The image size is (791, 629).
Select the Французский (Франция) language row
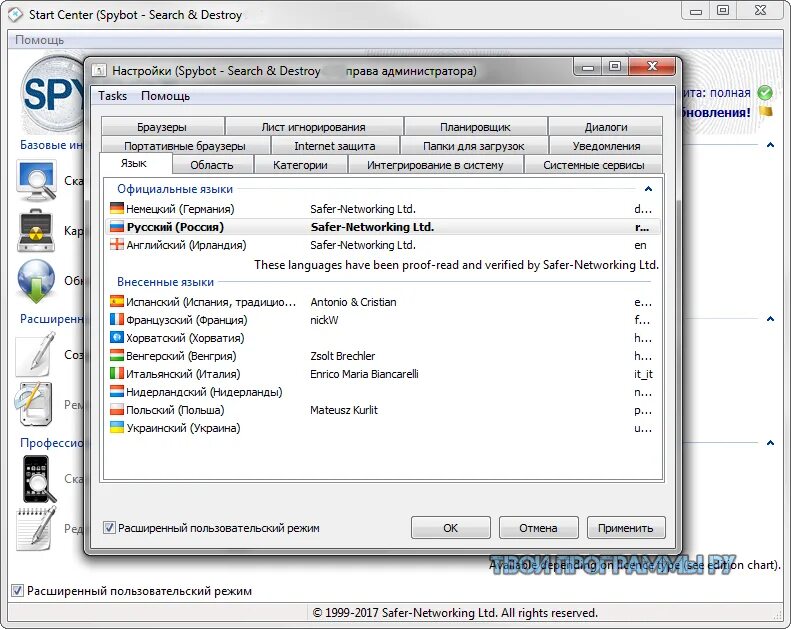[x=383, y=320]
